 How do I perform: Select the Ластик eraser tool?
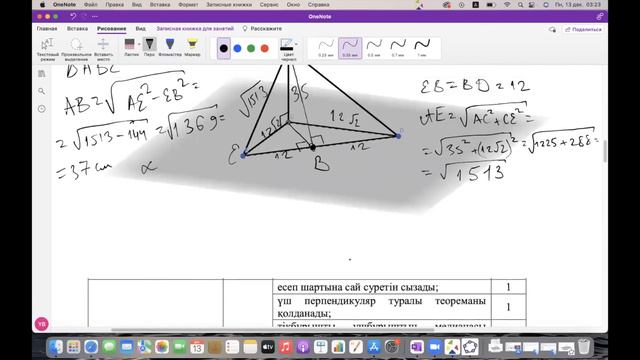(130, 47)
